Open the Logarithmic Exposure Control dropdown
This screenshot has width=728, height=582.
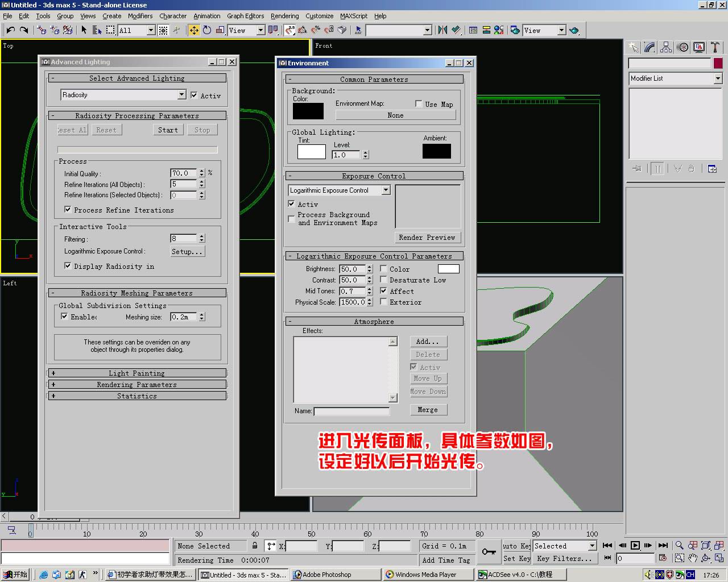pos(386,190)
